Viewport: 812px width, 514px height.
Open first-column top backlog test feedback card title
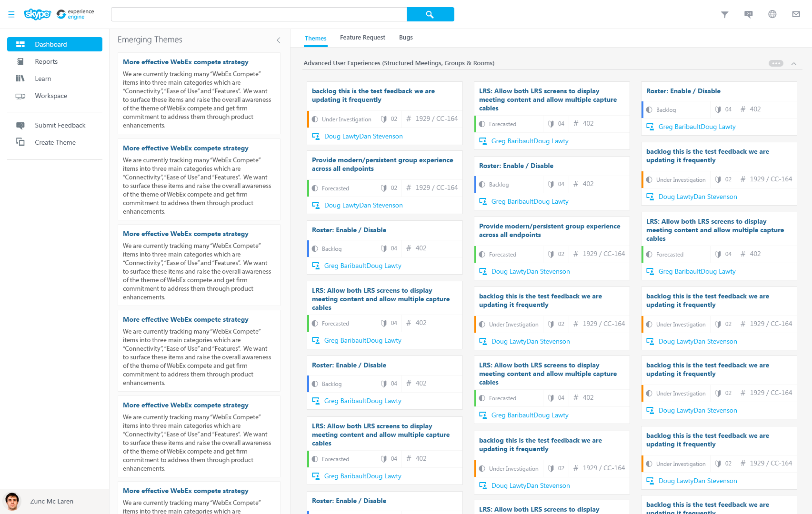tap(373, 95)
